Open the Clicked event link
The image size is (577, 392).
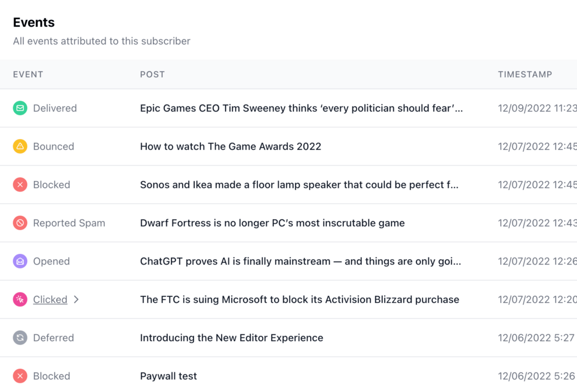point(50,300)
